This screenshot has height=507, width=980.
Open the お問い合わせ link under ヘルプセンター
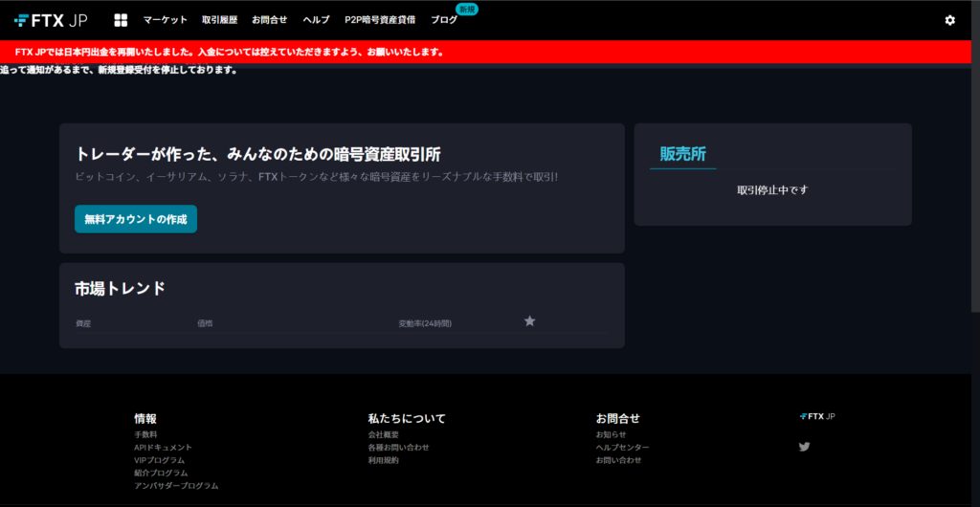[x=619, y=460]
